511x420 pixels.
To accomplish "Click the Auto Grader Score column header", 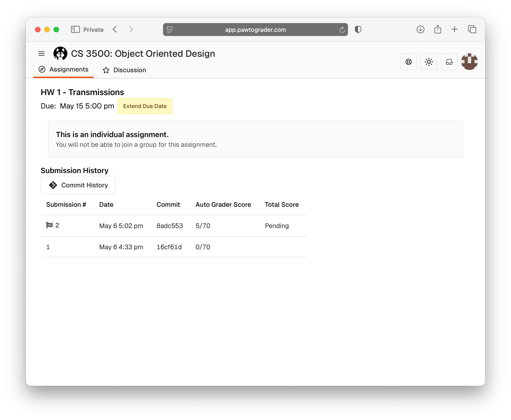I will point(223,205).
